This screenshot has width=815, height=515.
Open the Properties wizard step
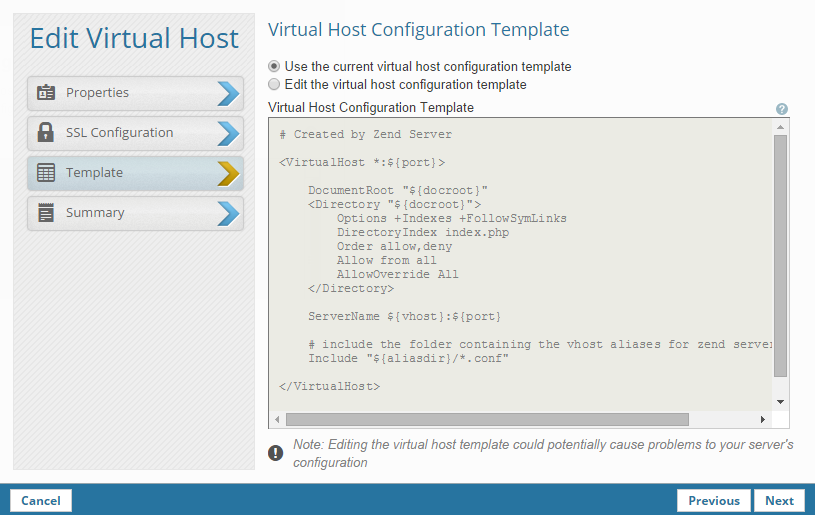(x=120, y=93)
